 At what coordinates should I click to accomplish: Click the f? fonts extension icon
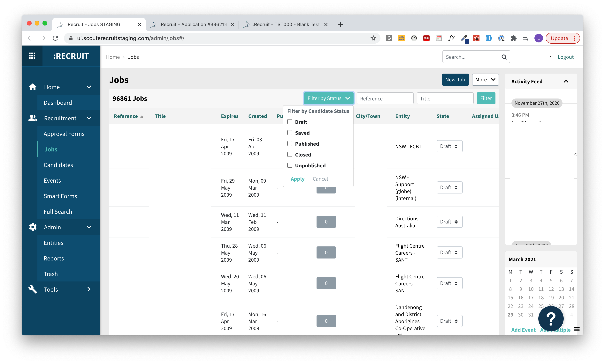coord(451,38)
